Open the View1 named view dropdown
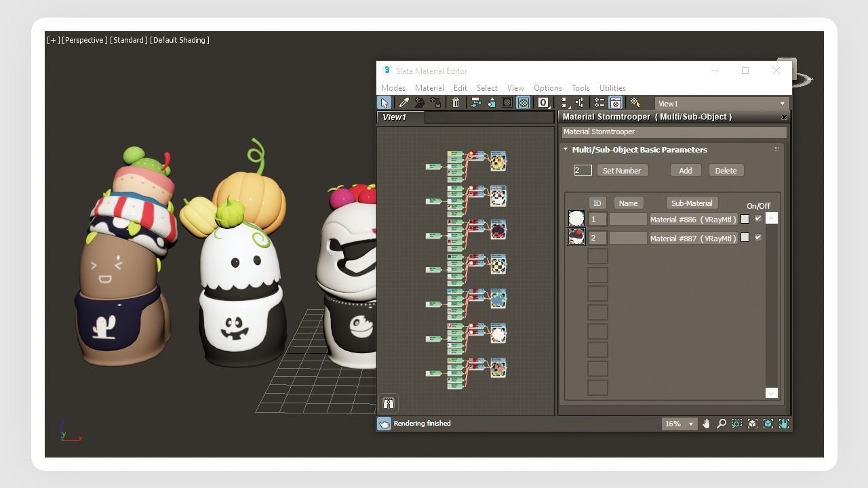868x488 pixels. [722, 104]
